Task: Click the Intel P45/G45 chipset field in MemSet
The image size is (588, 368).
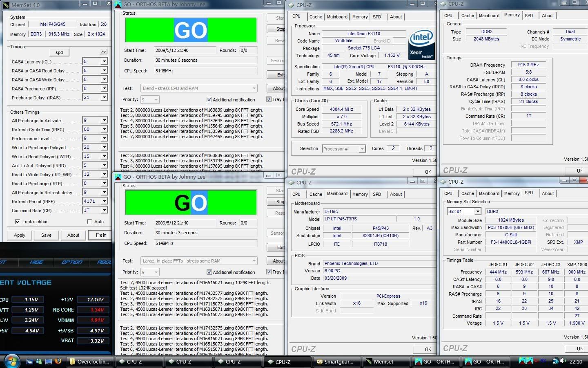Action: [52, 25]
